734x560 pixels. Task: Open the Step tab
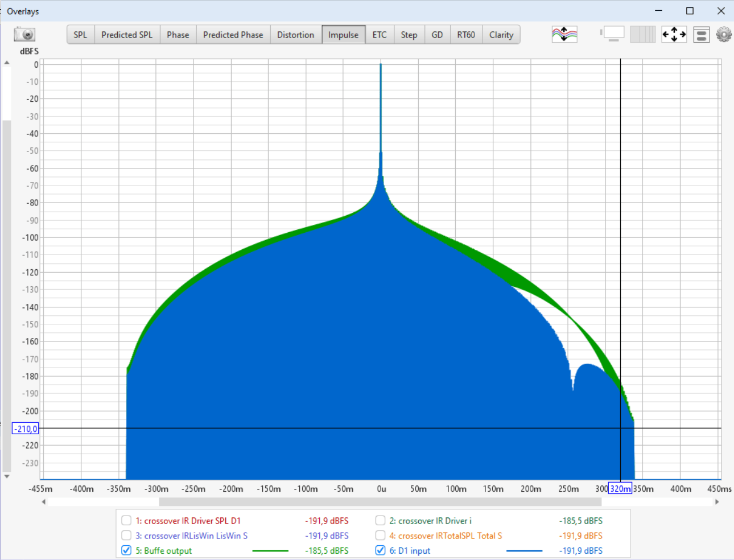pos(409,35)
